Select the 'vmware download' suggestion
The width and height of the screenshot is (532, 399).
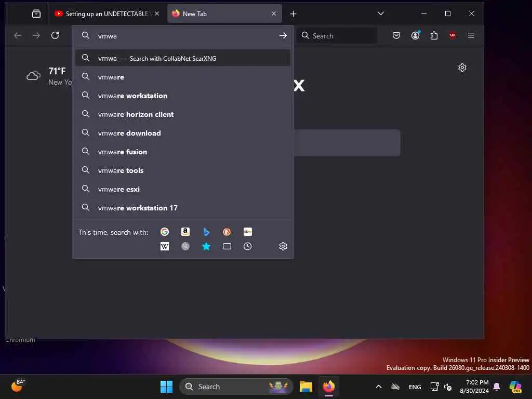pos(183,133)
